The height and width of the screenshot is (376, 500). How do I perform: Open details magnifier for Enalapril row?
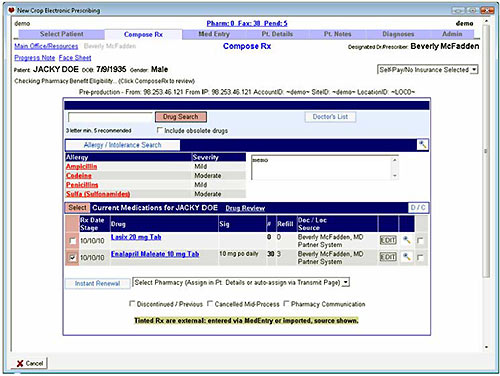coord(406,257)
